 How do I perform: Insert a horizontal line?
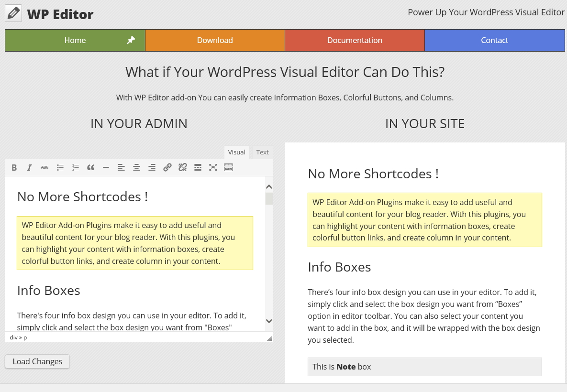[x=106, y=168]
